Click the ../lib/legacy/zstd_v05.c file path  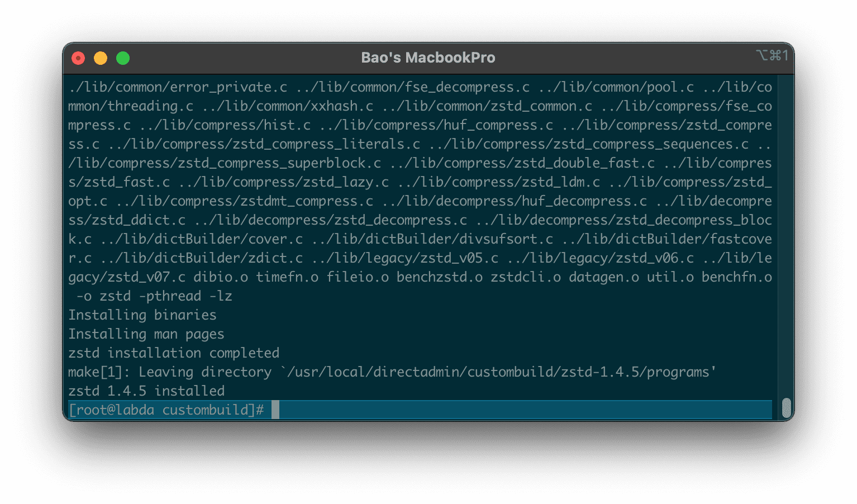(x=404, y=258)
